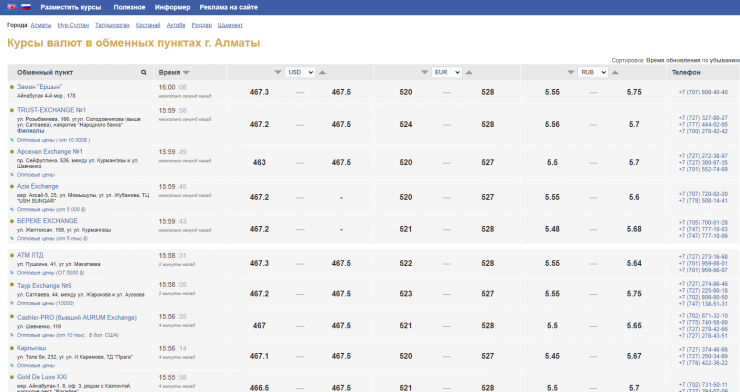The width and height of the screenshot is (740, 392).
Task: Show wholesale prices from 10 000$ for TRUST-EXCHANGE
Action: (53, 140)
